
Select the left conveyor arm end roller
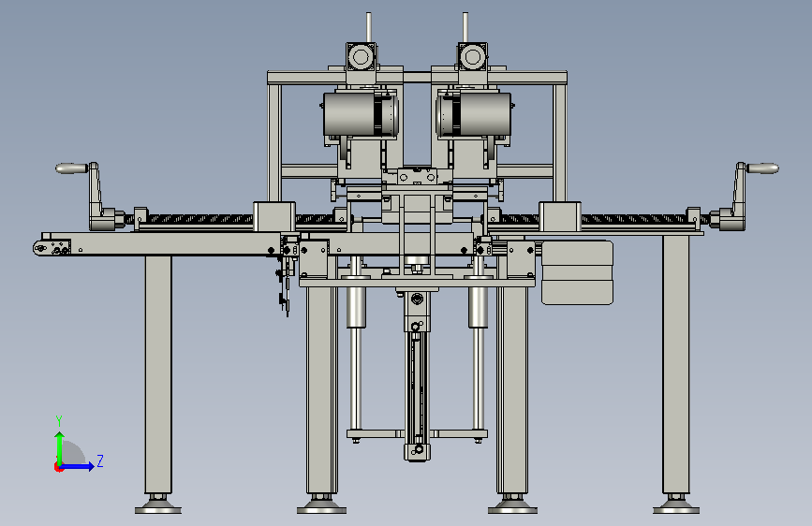point(39,249)
